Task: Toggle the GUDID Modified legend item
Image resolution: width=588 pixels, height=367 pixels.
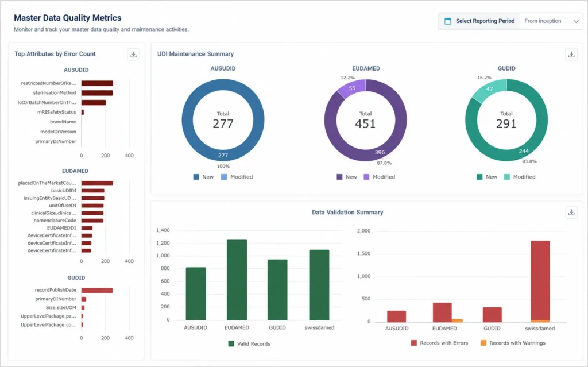Action: (520, 177)
